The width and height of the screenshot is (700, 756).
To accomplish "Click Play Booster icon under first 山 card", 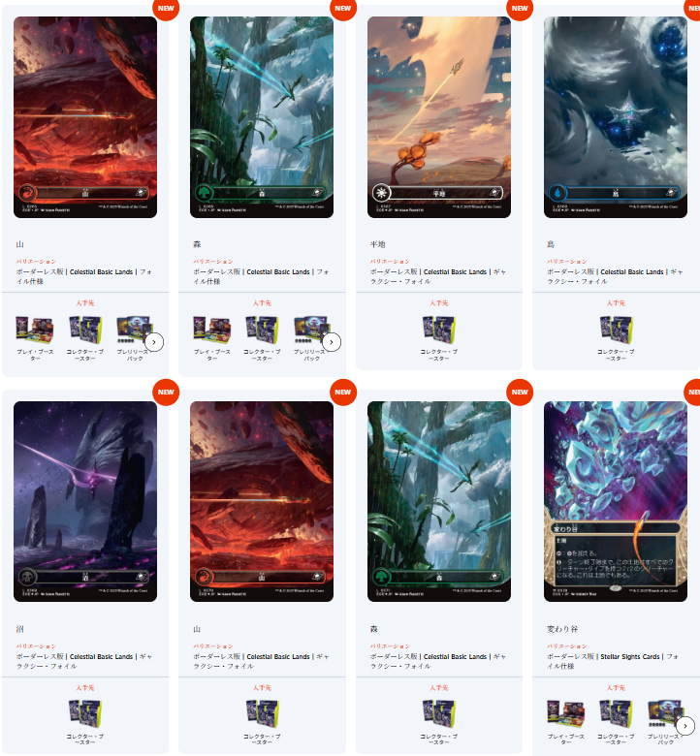I will (35, 330).
